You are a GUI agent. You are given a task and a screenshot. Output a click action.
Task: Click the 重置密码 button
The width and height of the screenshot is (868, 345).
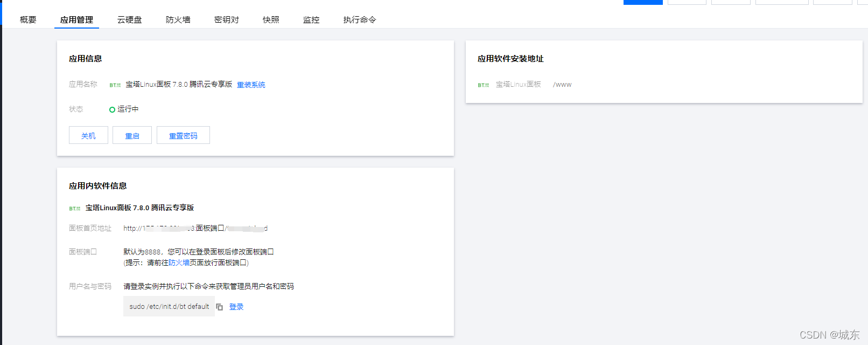183,135
